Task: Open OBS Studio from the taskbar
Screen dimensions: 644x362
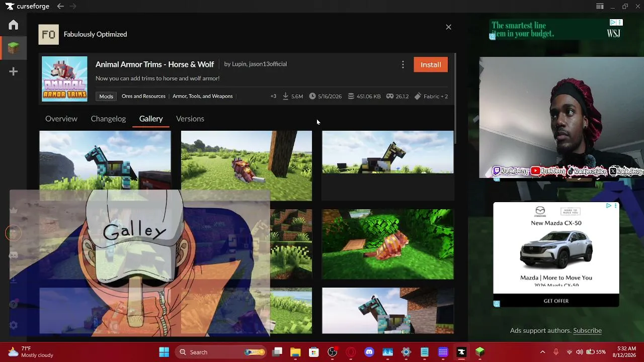Action: (x=332, y=352)
